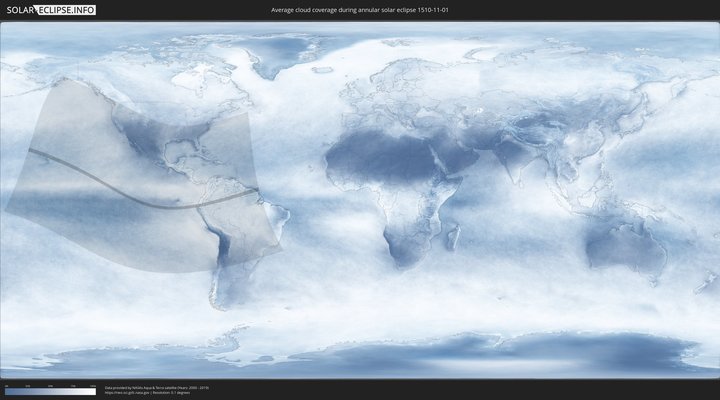This screenshot has width=720, height=400.
Task: Click the NASA Aqua & Terra data credit text
Action: [x=157, y=388]
